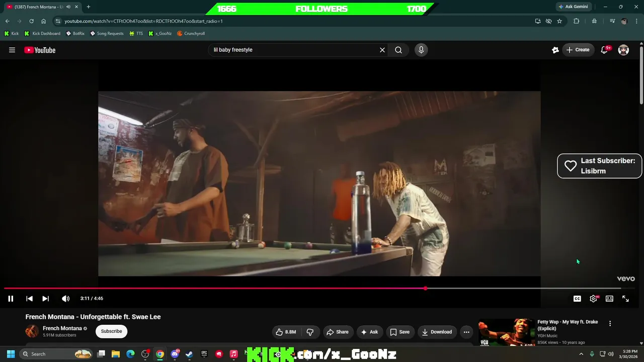Open Chrome three-dot menu
This screenshot has width=644, height=362.
tap(636, 21)
